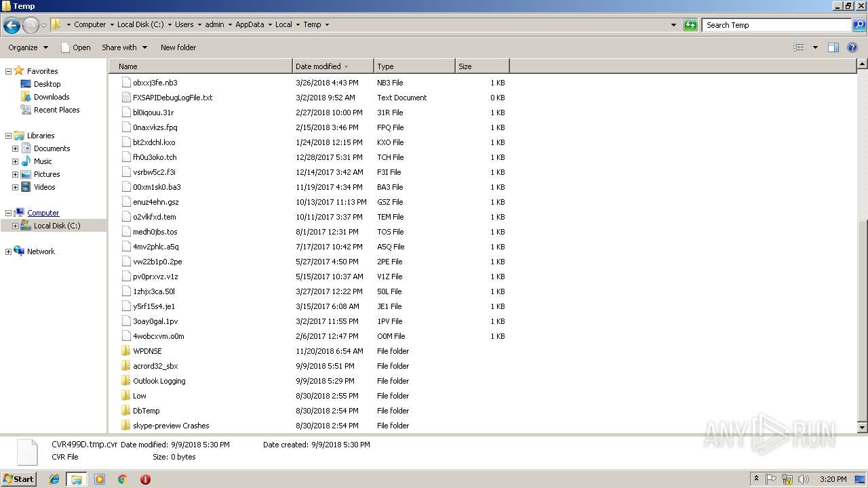Open the volume speaker tray icon

coord(803,479)
